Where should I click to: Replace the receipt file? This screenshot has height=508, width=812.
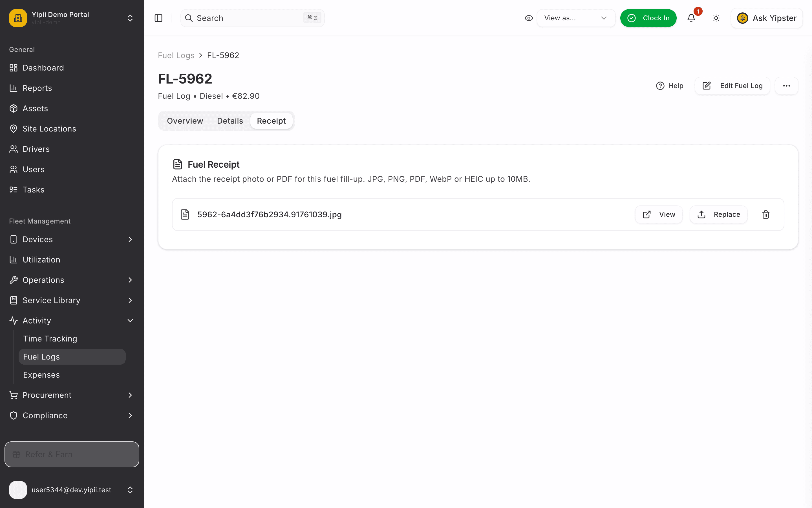point(718,214)
